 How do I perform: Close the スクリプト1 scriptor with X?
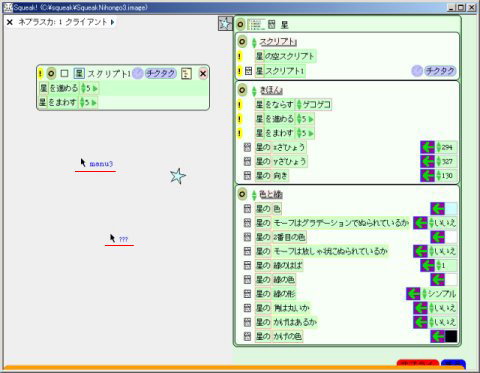coord(203,74)
